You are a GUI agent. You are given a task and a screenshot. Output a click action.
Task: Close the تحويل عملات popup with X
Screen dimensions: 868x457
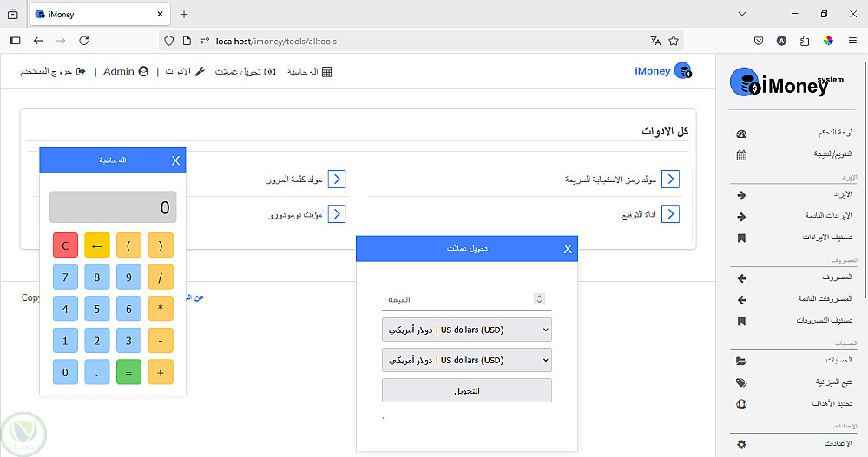click(x=568, y=249)
